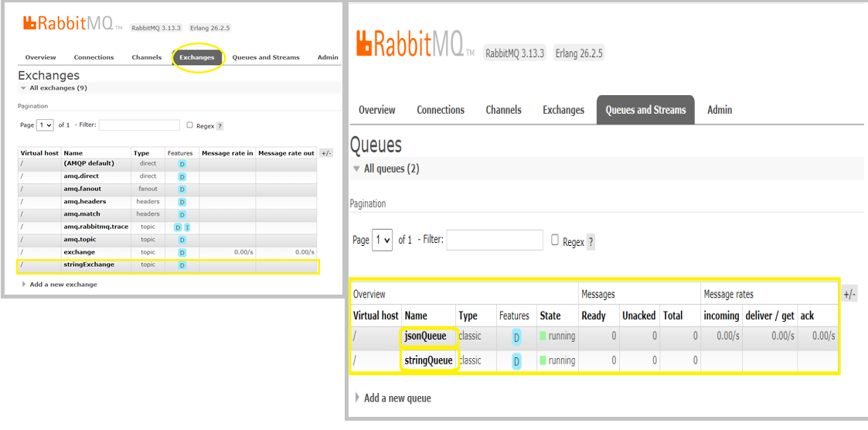Click the D badge for stringExchange
Viewport: 868px width, 430px height.
click(x=182, y=265)
